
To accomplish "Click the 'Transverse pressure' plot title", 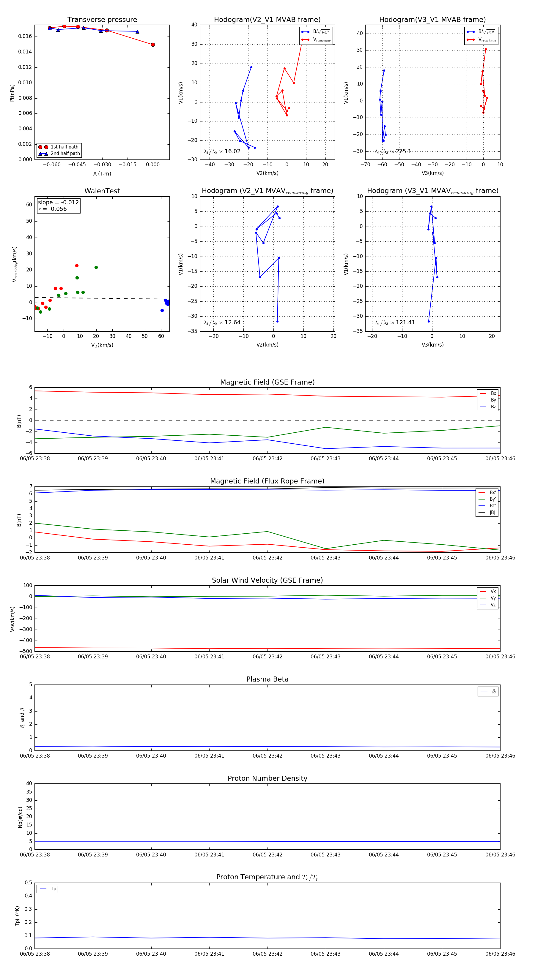I will coord(102,20).
